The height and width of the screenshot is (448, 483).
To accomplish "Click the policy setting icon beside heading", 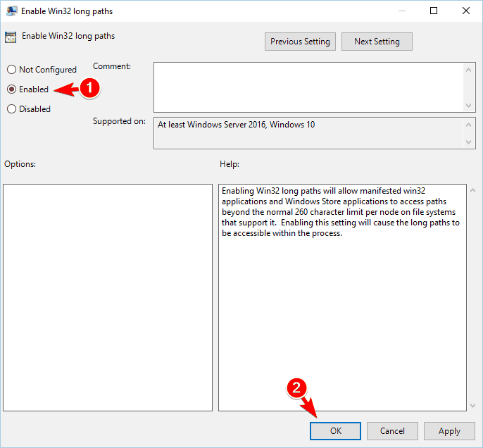I will [11, 37].
